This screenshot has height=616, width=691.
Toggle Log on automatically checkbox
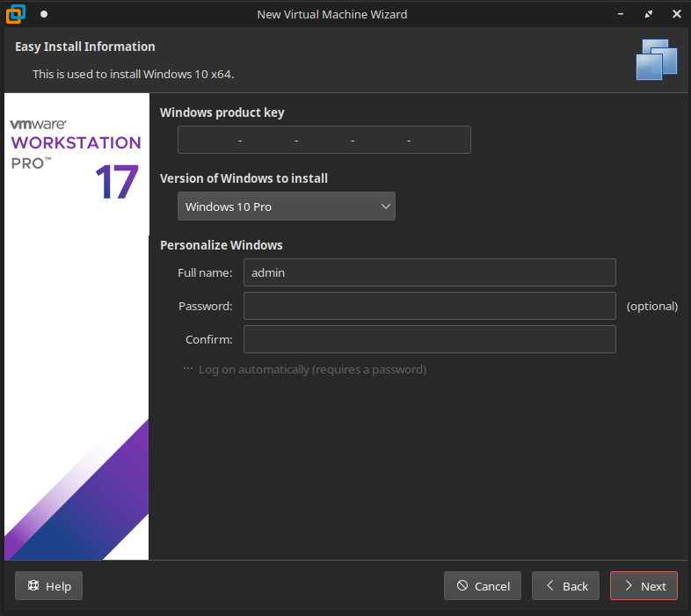point(188,369)
